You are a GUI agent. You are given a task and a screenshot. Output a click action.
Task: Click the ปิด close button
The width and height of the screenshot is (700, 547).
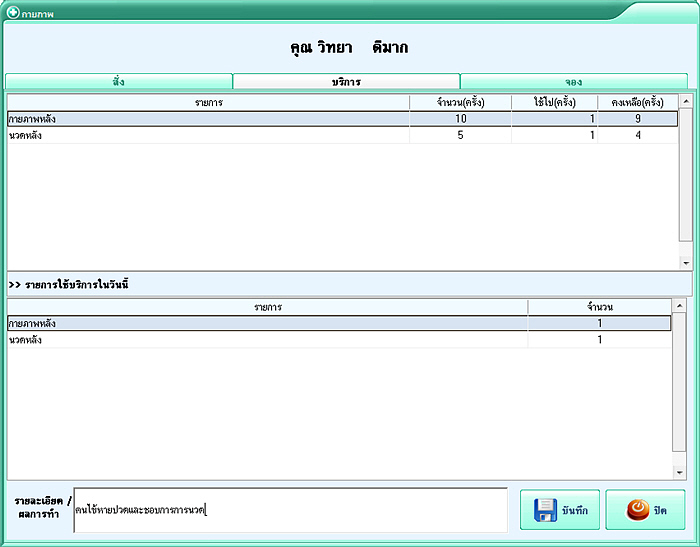(645, 510)
